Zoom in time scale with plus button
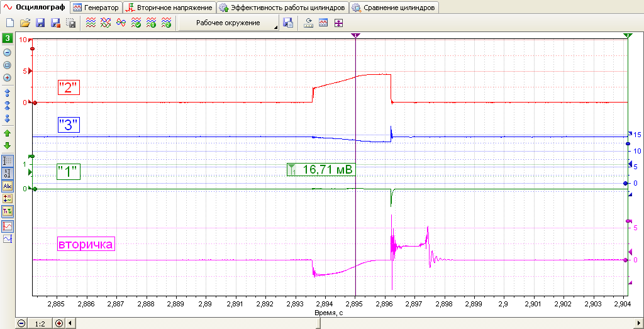This screenshot has height=329, width=644. point(58,324)
